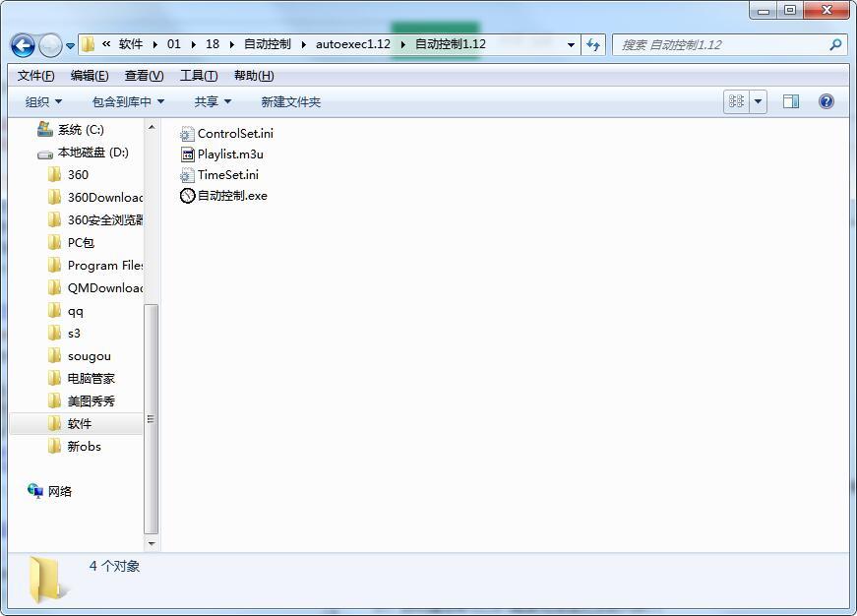
Task: Select qq folder in tree
Action: coord(75,310)
